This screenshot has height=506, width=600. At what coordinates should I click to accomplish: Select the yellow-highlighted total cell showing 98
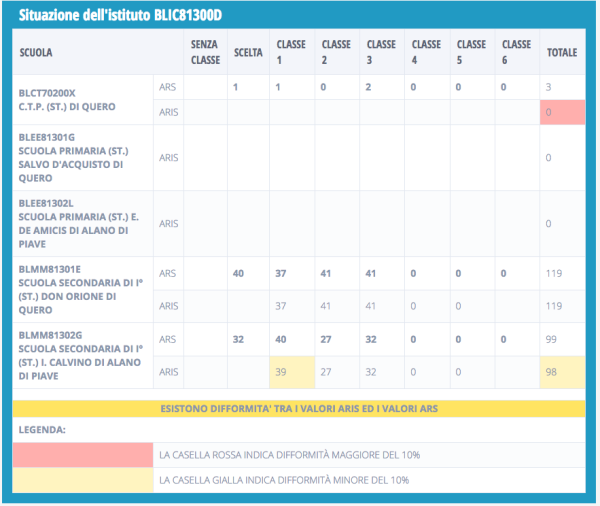tap(562, 371)
